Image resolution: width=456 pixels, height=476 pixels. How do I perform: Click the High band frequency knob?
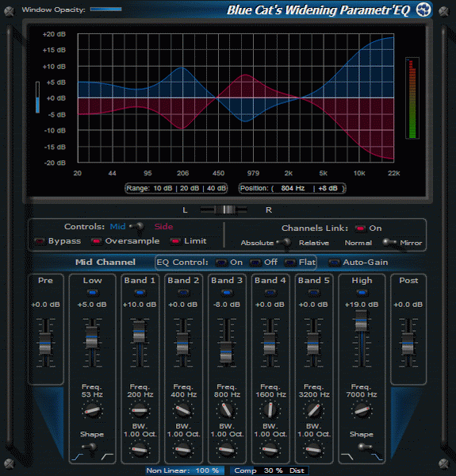click(362, 410)
